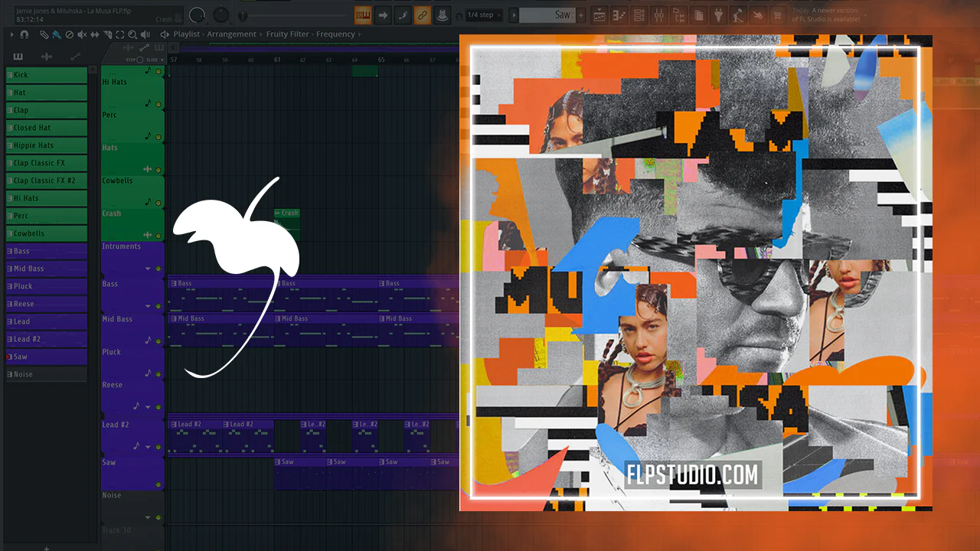Screen dimensions: 980x551
Task: Select Noise in the pattern picker
Action: pyautogui.click(x=47, y=374)
